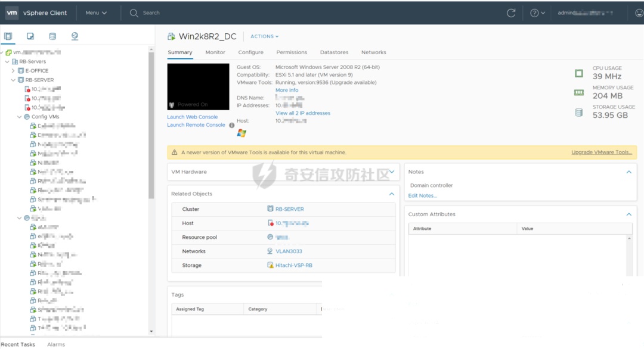The height and width of the screenshot is (349, 644).
Task: Click the CPU usage icon
Action: tap(578, 73)
